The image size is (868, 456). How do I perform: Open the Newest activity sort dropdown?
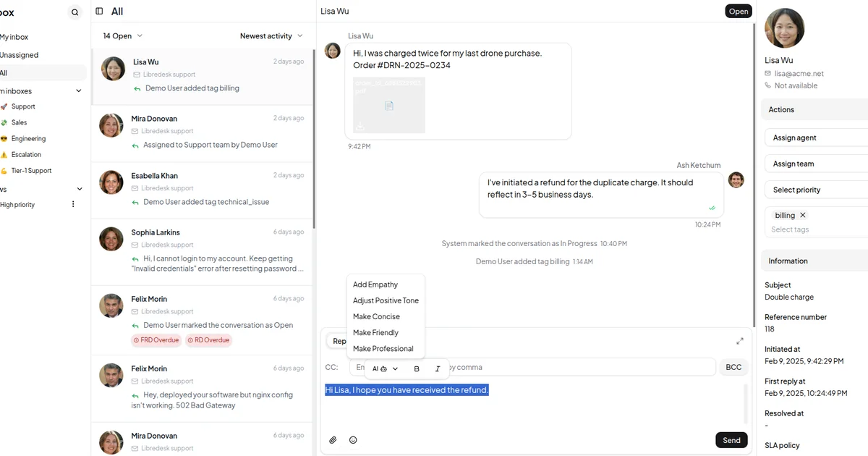click(x=271, y=35)
